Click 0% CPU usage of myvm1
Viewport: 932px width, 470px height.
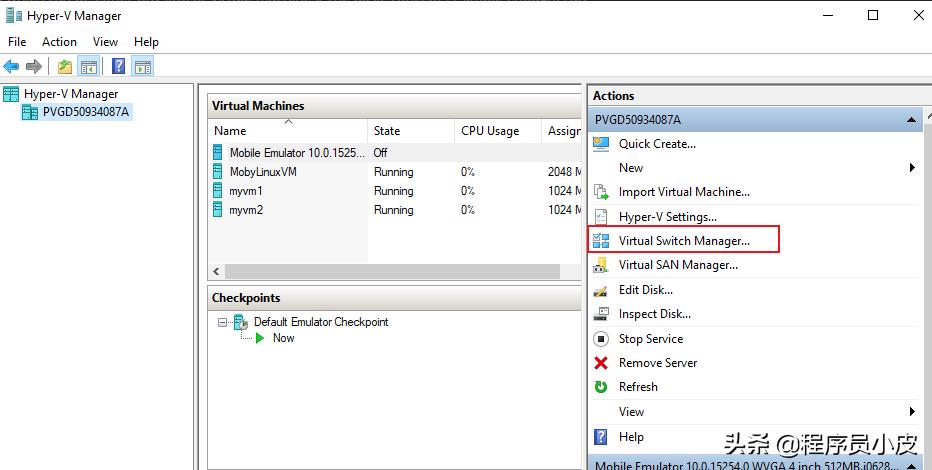pyautogui.click(x=468, y=191)
